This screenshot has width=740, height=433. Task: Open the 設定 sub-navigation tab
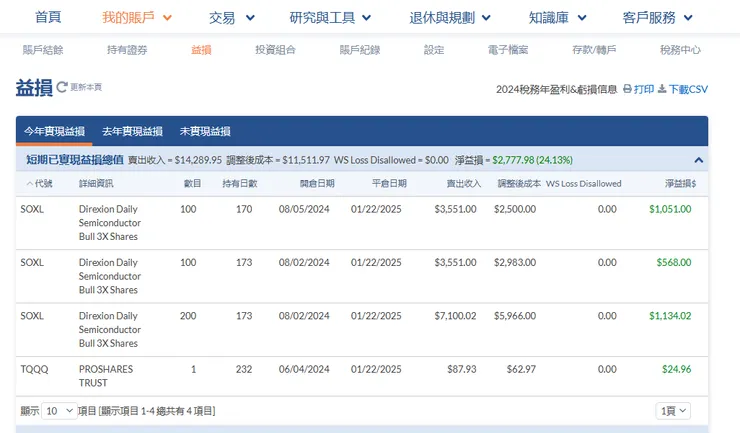point(434,50)
